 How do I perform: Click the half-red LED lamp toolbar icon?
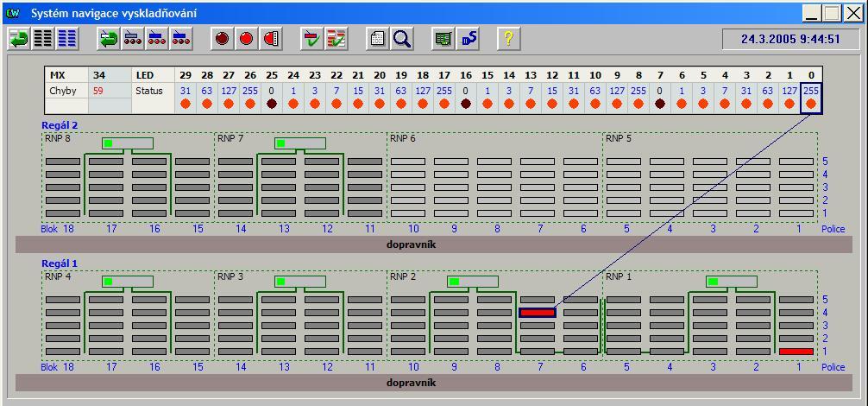tap(269, 39)
